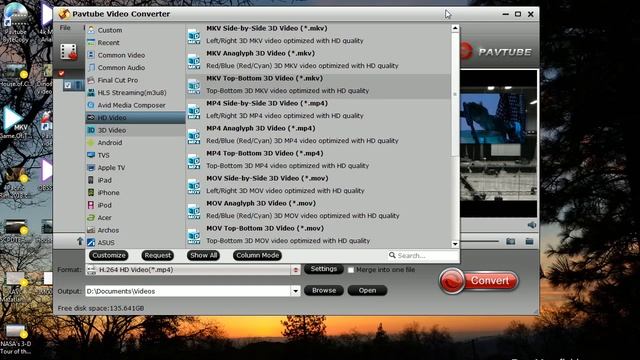Choose MOV Top-Bottom 3D Video icon
640x360 pixels.
(x=194, y=236)
